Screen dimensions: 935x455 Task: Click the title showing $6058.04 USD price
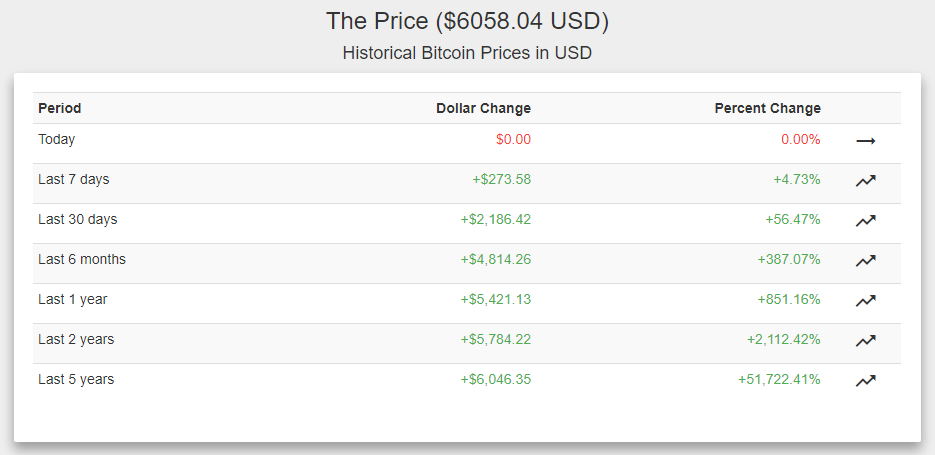click(x=467, y=21)
